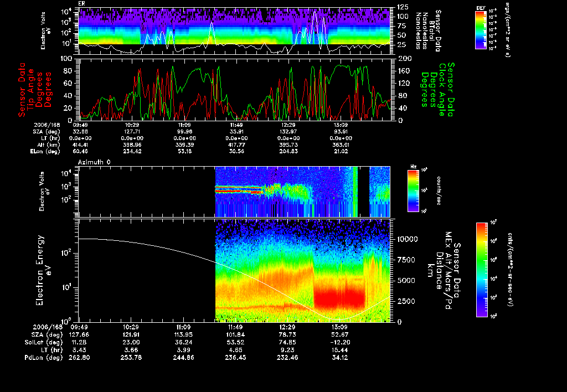
Task: Click the 'SZA (deg)' label in upper table
Action: (x=47, y=132)
